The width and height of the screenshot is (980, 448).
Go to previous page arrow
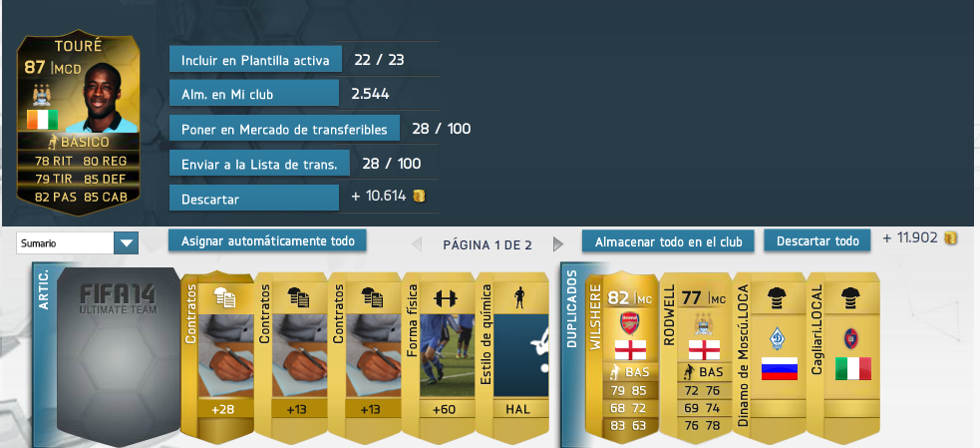tap(417, 244)
